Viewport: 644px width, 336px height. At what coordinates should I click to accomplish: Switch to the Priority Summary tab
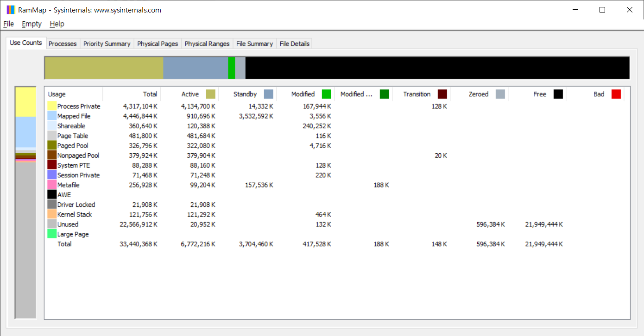(x=107, y=44)
